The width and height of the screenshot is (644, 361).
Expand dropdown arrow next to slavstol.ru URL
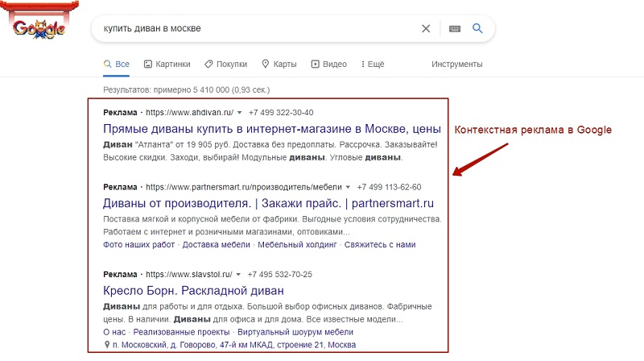pos(238,275)
